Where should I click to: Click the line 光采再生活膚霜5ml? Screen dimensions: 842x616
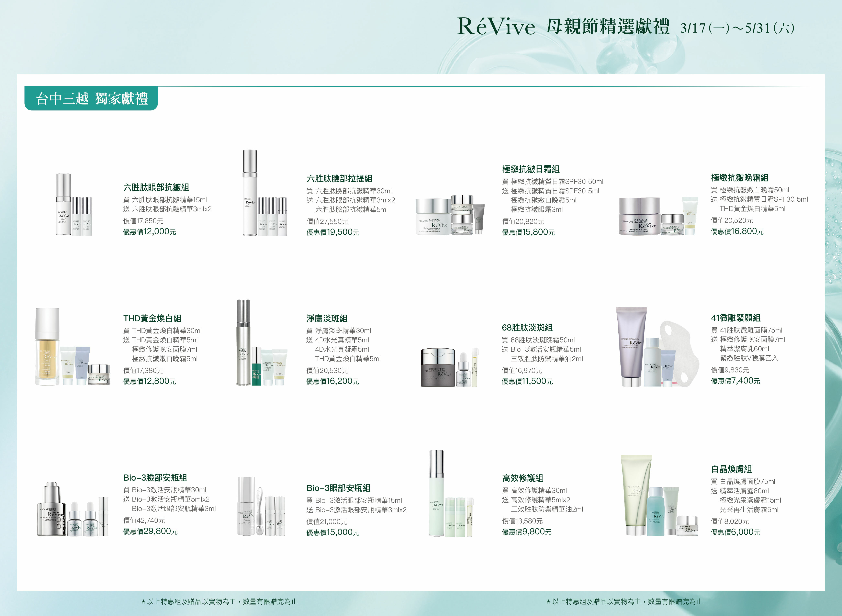point(749,510)
